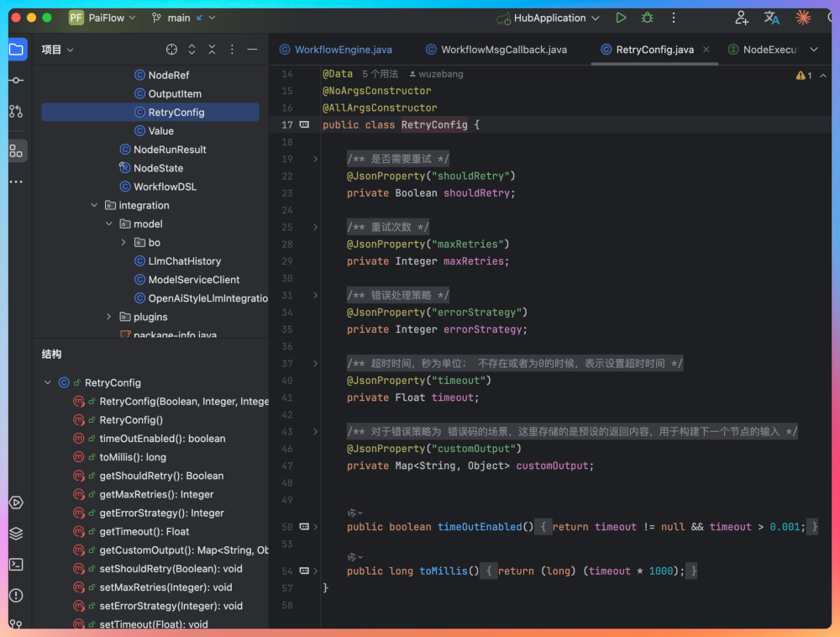The width and height of the screenshot is (840, 637).
Task: Open the Translate icon in toolbar
Action: pyautogui.click(x=771, y=18)
